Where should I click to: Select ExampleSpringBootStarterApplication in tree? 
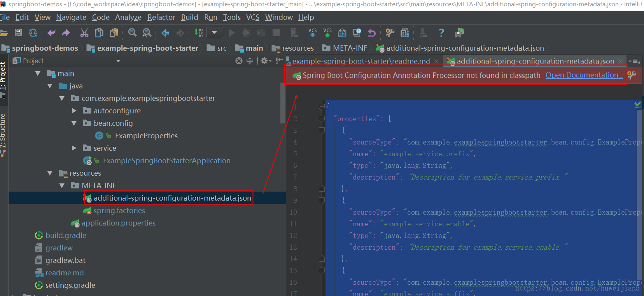point(166,160)
